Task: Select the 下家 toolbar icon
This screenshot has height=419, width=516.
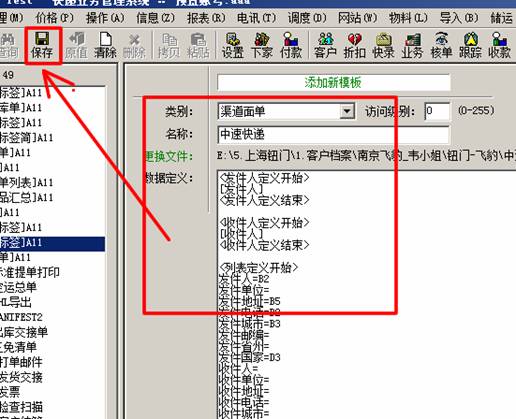Action: coord(262,46)
